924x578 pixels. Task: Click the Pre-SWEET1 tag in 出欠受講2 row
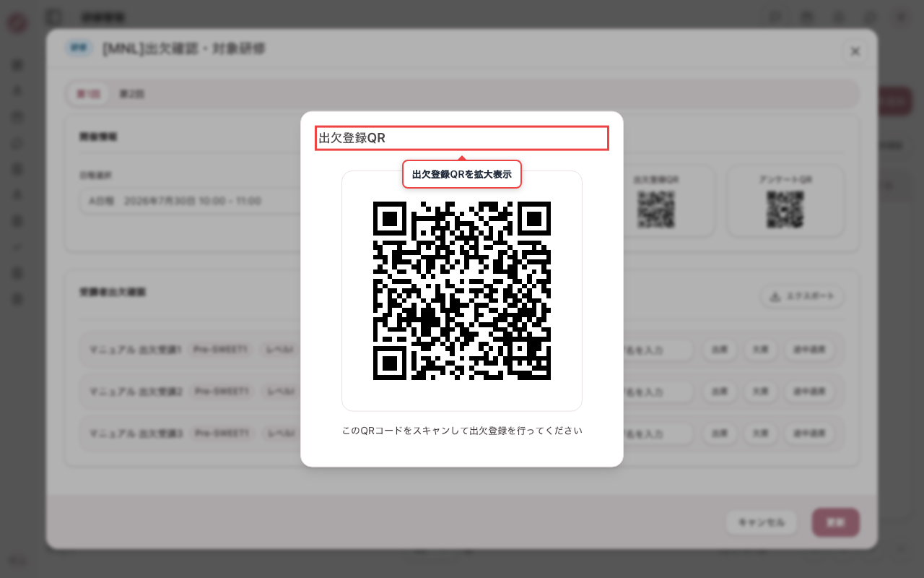(x=221, y=392)
